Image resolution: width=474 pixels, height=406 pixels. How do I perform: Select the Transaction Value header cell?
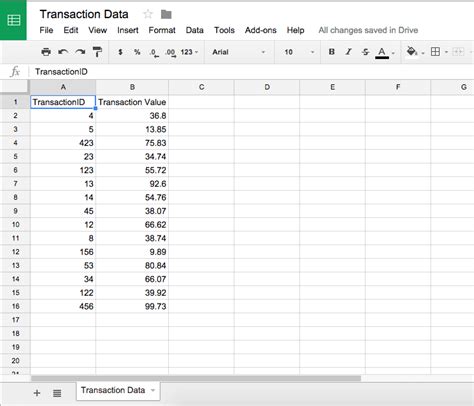click(132, 102)
